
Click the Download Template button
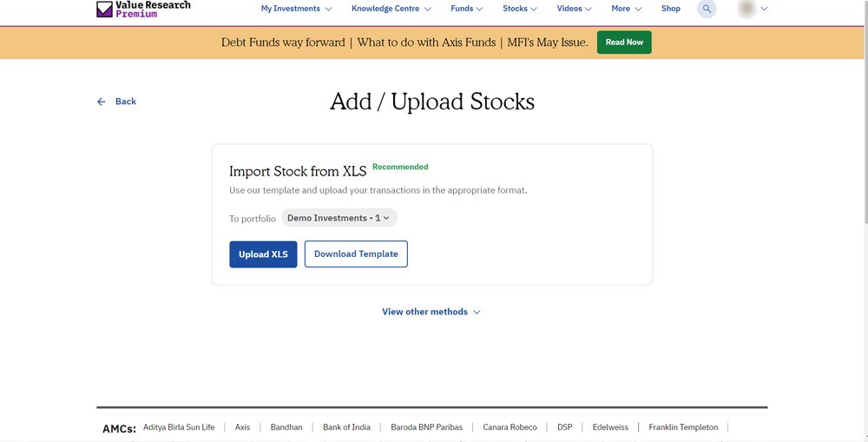point(356,254)
